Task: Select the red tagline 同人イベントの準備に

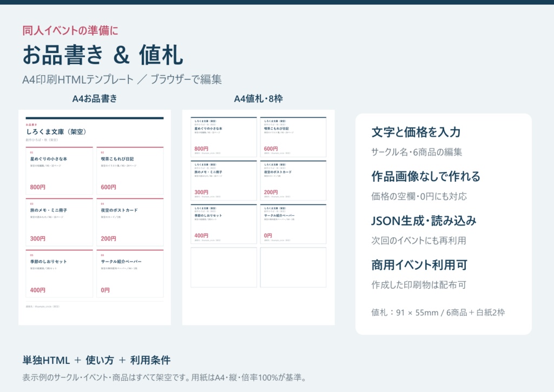Action: (x=70, y=31)
